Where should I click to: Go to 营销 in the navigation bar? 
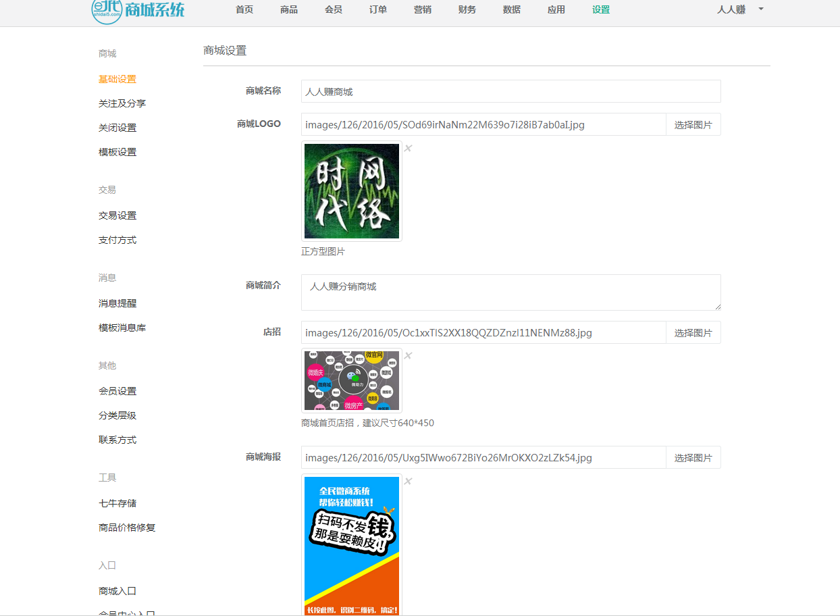(x=422, y=10)
